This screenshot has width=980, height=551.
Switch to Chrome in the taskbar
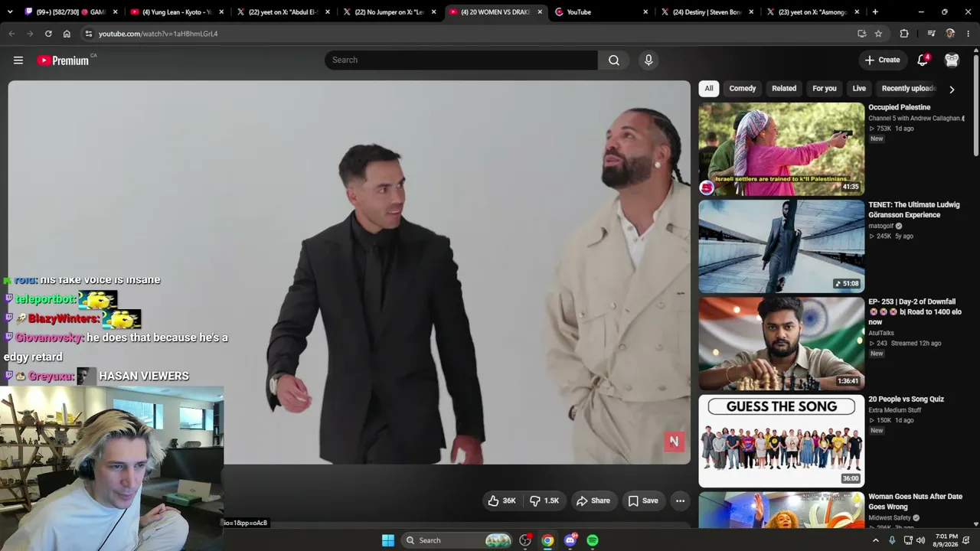(547, 540)
